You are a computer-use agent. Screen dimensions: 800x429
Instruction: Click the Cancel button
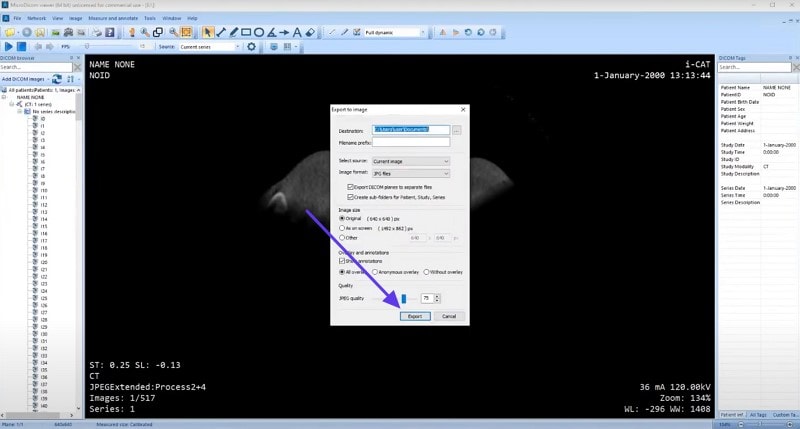(449, 316)
